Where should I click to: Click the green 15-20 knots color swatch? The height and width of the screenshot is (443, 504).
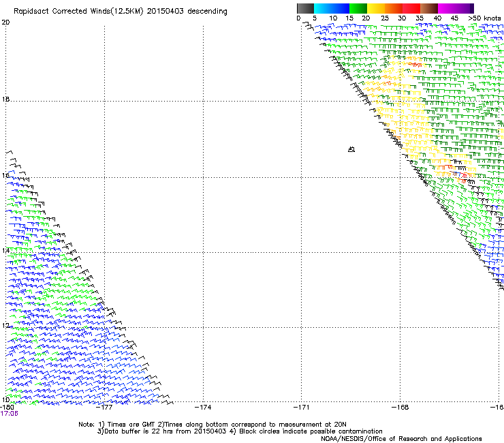(358, 8)
